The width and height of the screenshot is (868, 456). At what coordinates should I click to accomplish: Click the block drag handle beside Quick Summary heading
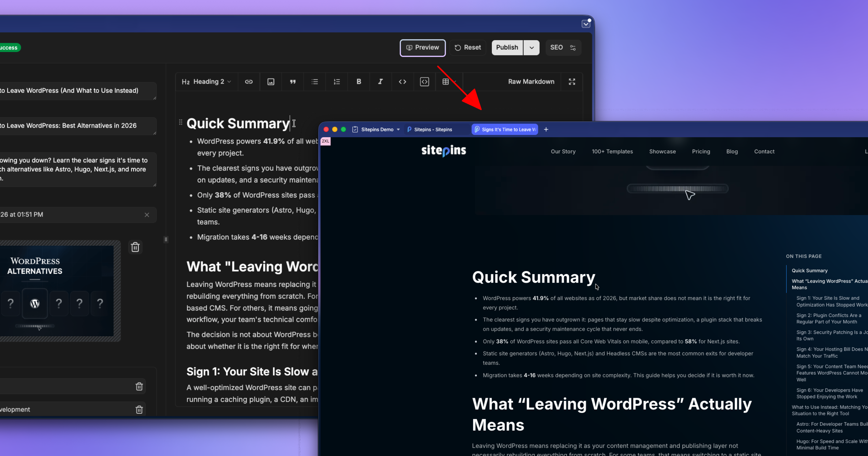[181, 122]
